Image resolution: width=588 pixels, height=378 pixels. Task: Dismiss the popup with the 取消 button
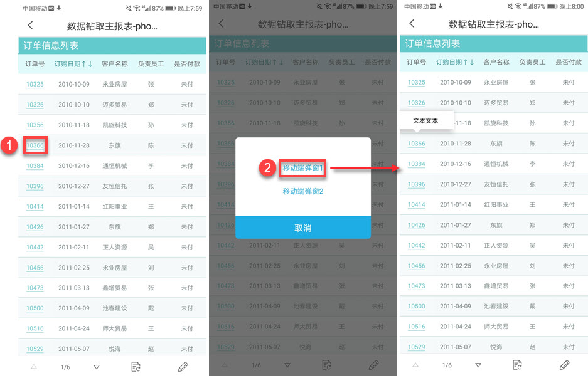click(x=303, y=228)
